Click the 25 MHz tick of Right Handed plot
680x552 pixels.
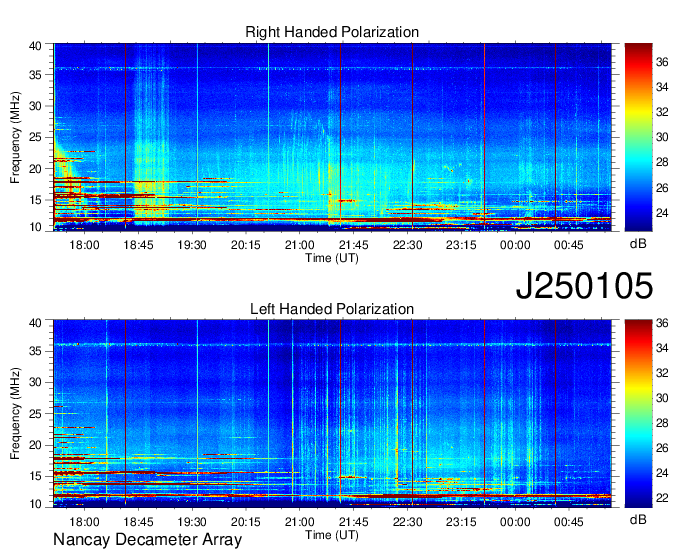(35, 137)
